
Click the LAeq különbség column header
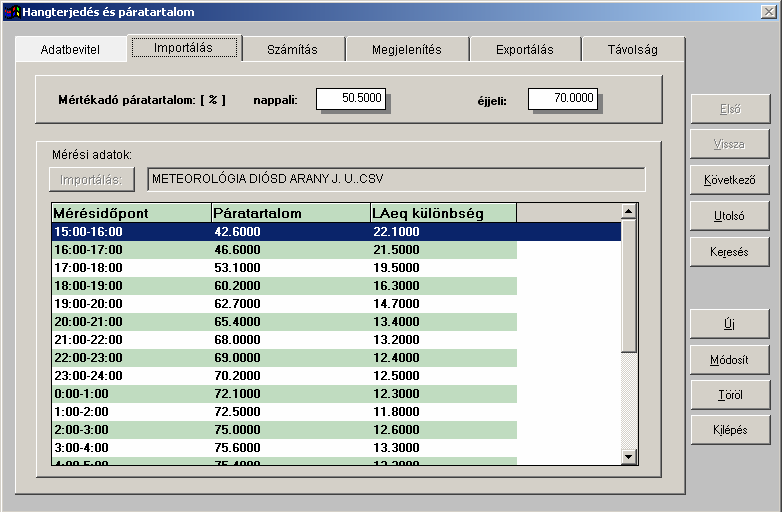point(443,213)
